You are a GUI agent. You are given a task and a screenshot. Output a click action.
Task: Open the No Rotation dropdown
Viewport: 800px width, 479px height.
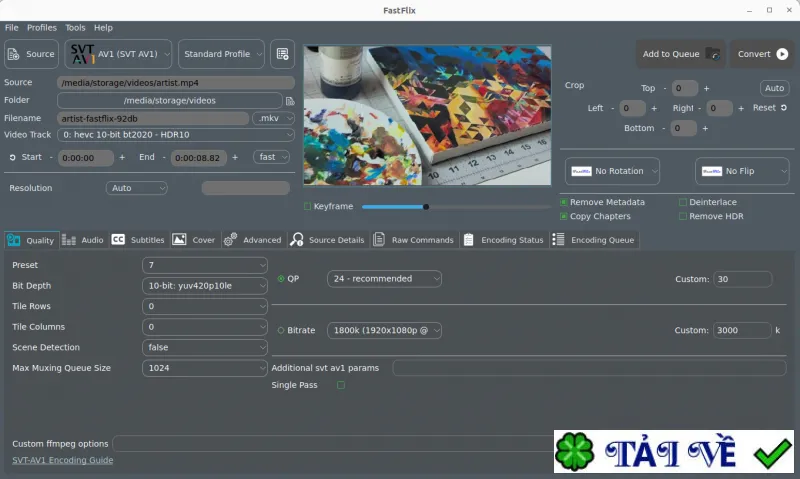(x=612, y=171)
